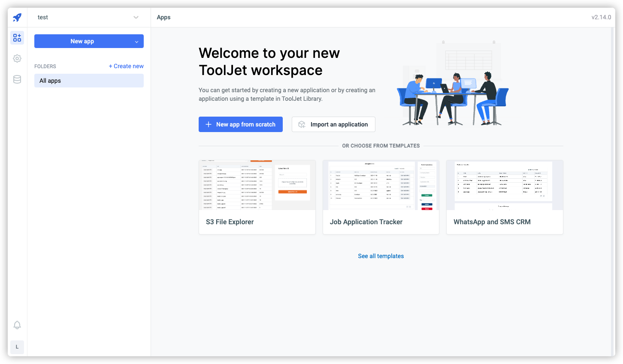Click the Welcome to your new ToolJet heading
Image resolution: width=623 pixels, height=364 pixels.
[269, 61]
